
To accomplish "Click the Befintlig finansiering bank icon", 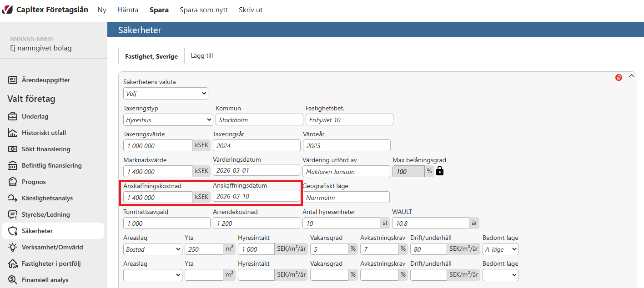I will pos(13,165).
